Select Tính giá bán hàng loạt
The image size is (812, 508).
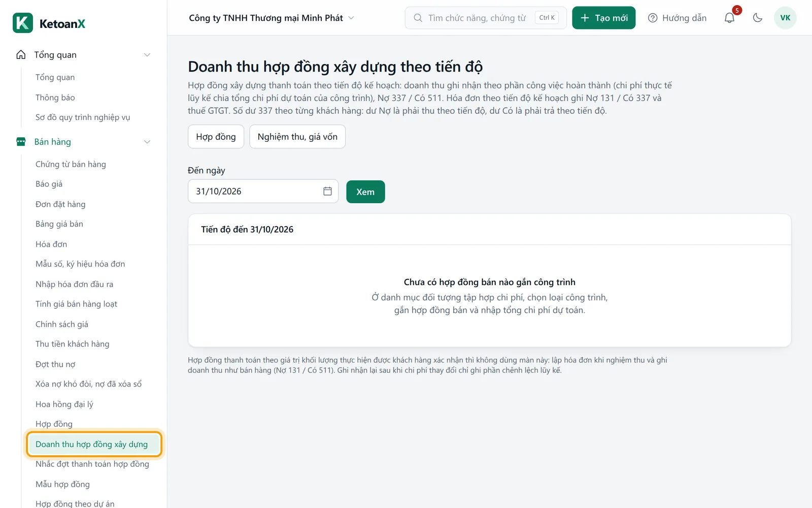[x=76, y=304]
